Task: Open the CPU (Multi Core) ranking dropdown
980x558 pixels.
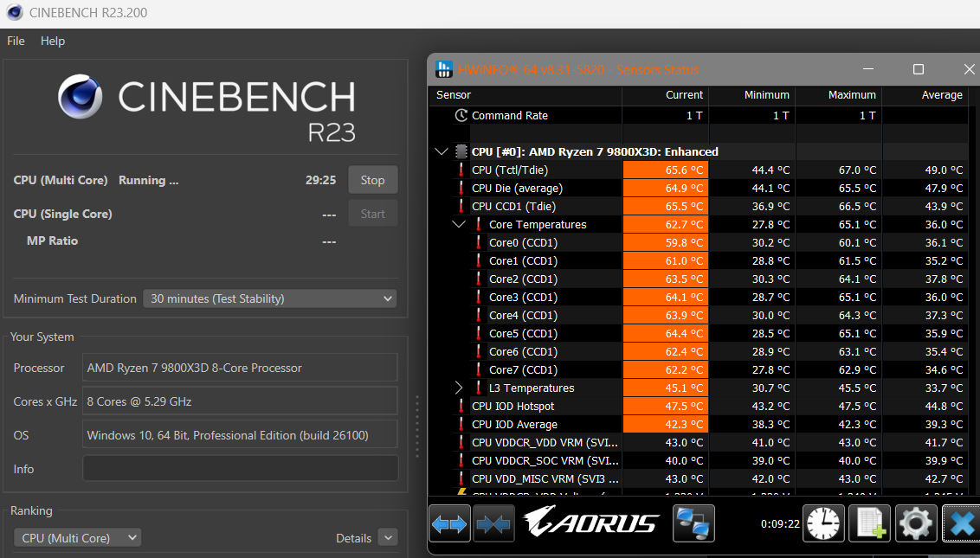Action: [78, 538]
